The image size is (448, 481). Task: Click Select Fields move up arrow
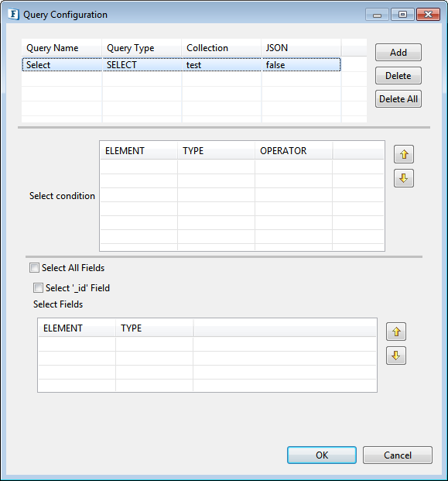(396, 332)
